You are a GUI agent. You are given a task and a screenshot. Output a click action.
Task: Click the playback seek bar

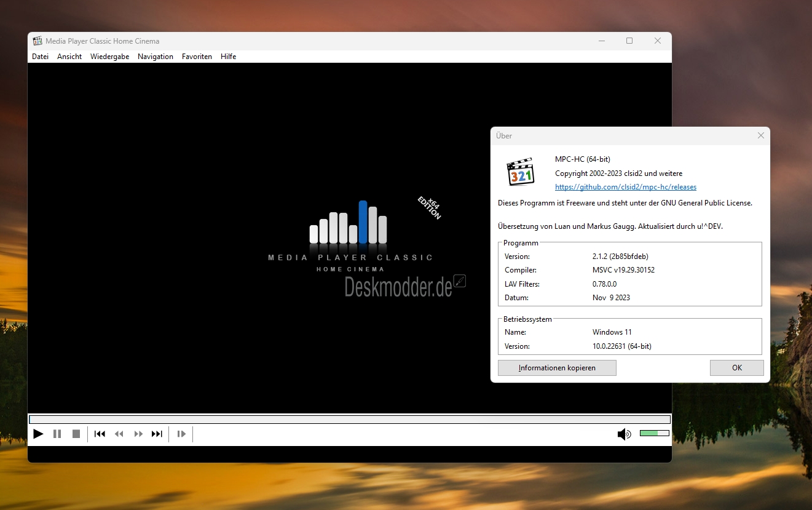(349, 419)
